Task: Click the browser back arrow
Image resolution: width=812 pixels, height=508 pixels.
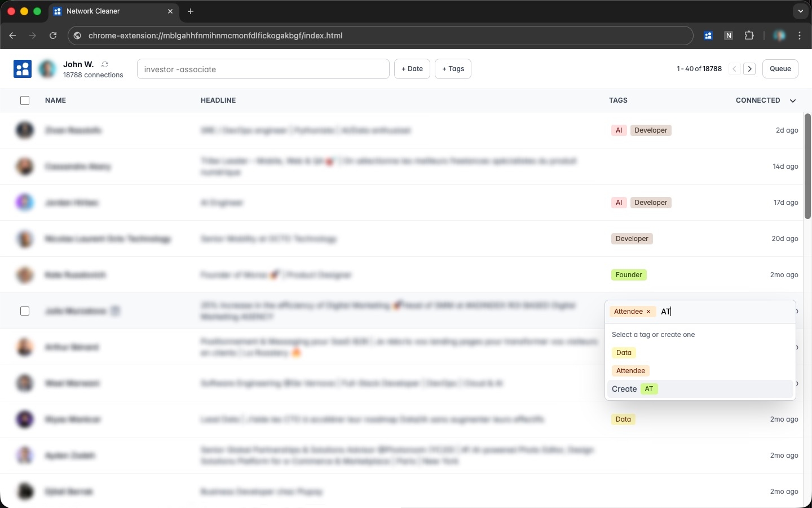Action: (13, 36)
